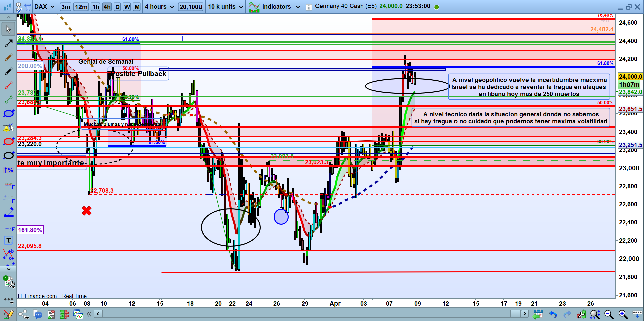Toggle the 3m timeframe button
Screen dimensions: 644x321
tap(66, 7)
